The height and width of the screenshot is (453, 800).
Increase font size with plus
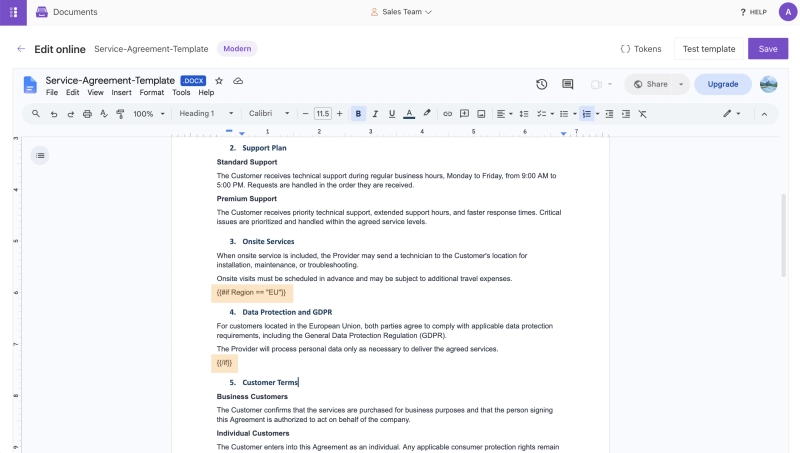coord(339,114)
